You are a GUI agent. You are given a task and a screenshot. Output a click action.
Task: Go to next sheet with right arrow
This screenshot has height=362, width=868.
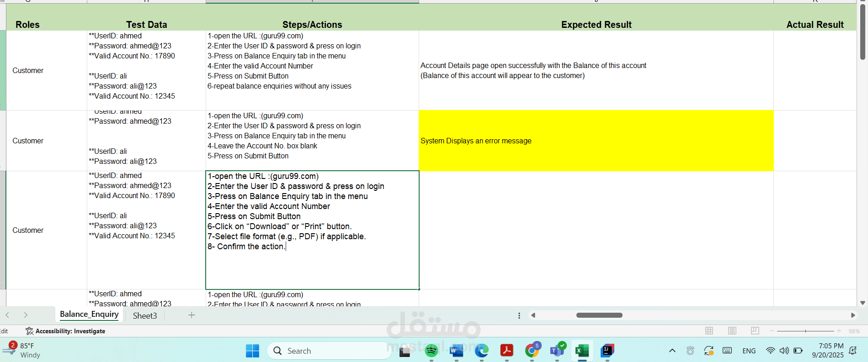26,315
